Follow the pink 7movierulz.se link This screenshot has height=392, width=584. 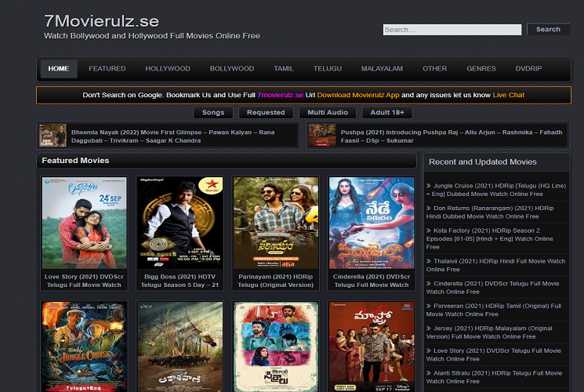280,95
